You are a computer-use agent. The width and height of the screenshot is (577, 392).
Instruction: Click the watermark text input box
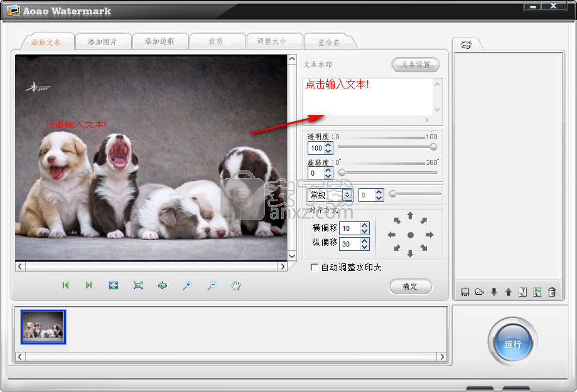[x=368, y=97]
